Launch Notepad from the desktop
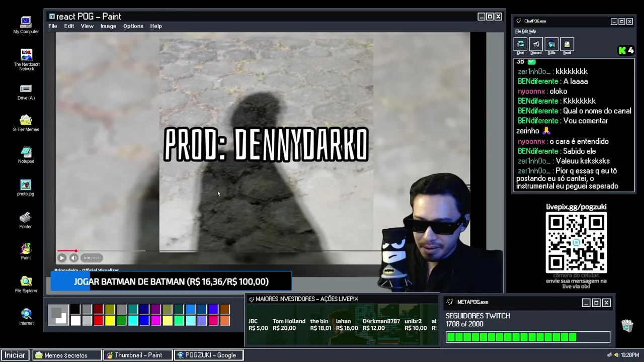The width and height of the screenshot is (644, 362). point(26,155)
